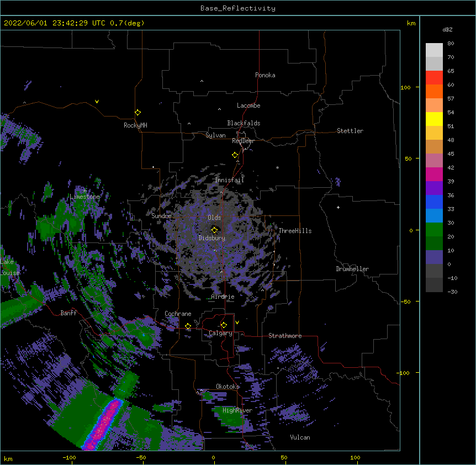Click the Vulcan label

(x=300, y=437)
